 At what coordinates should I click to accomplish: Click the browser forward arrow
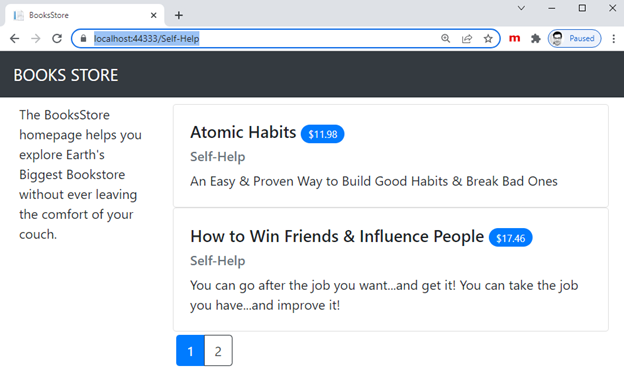[x=36, y=39]
